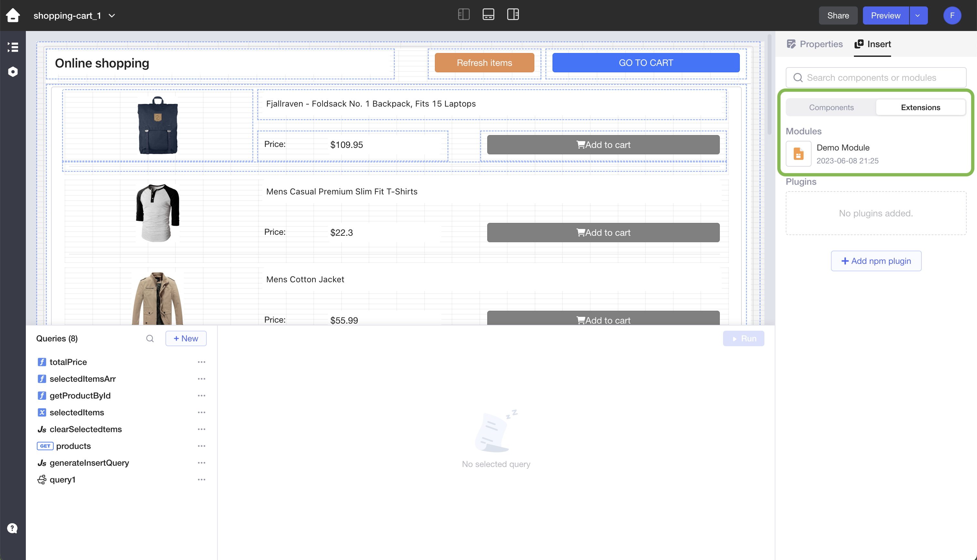The width and height of the screenshot is (977, 560).
Task: Click the Add npm plugin button
Action: [x=876, y=261]
